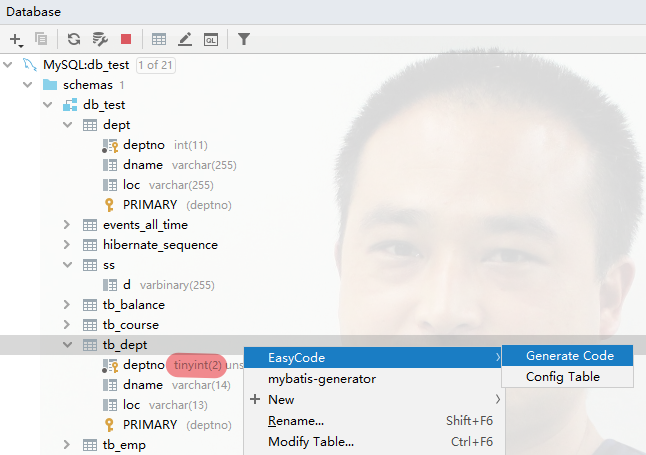Expand the tb_balance table

67,305
